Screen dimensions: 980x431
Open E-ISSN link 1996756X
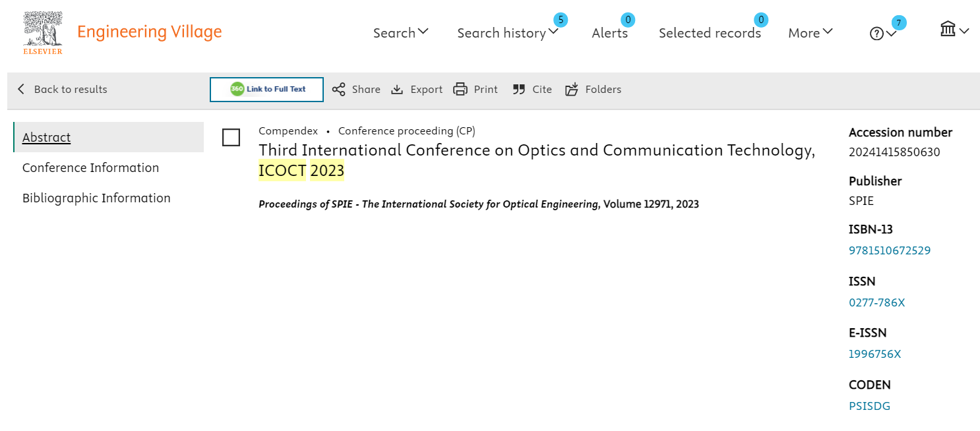click(x=874, y=354)
